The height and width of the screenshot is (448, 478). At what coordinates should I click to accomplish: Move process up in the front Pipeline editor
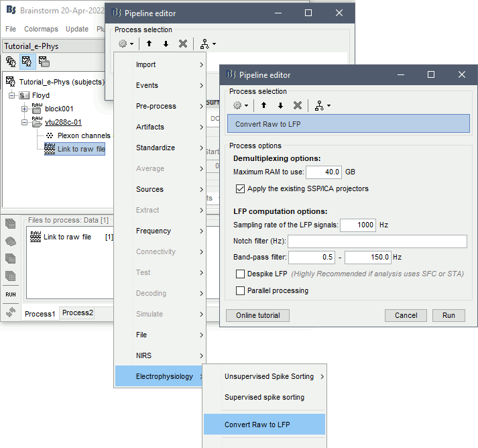[264, 105]
